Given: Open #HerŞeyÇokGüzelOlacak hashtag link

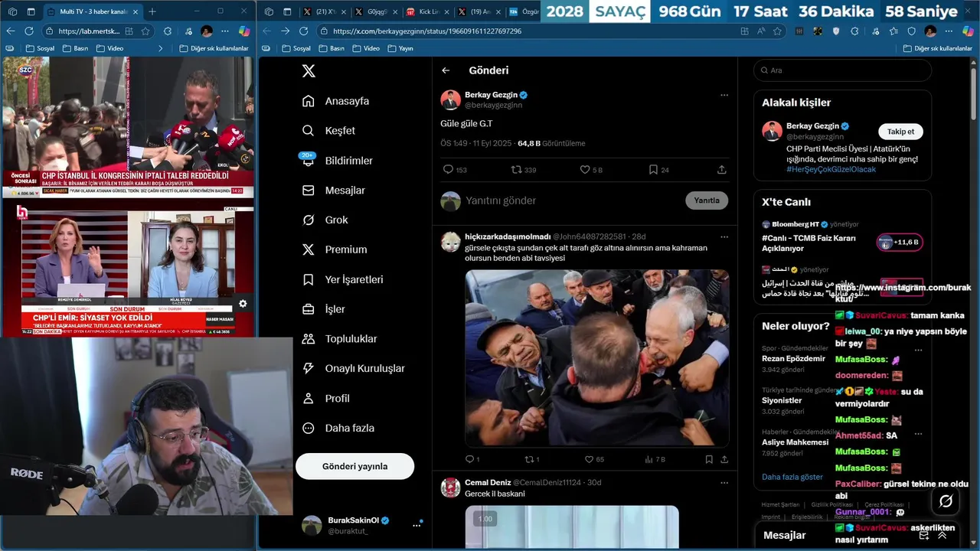Looking at the screenshot, I should pos(831,169).
